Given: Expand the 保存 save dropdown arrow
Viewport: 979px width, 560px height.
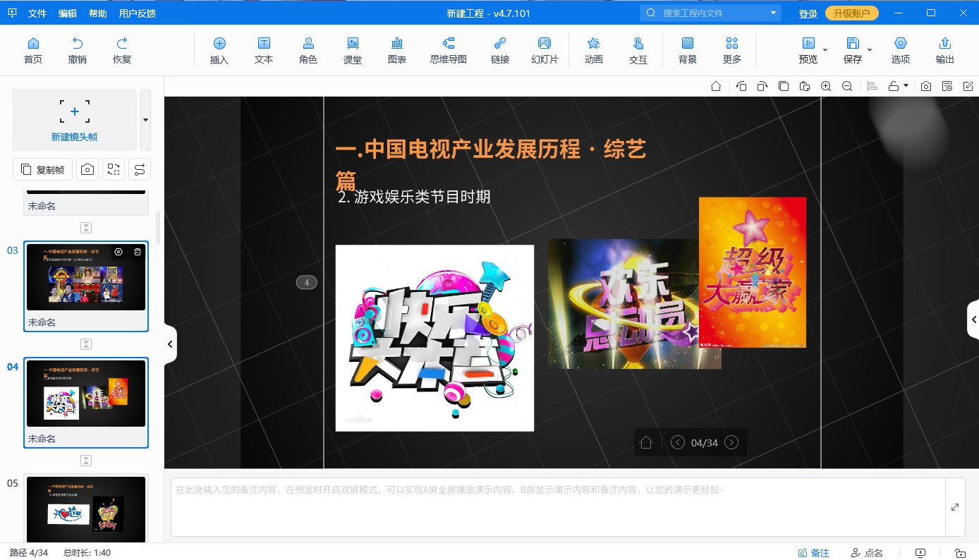Looking at the screenshot, I should [x=870, y=51].
